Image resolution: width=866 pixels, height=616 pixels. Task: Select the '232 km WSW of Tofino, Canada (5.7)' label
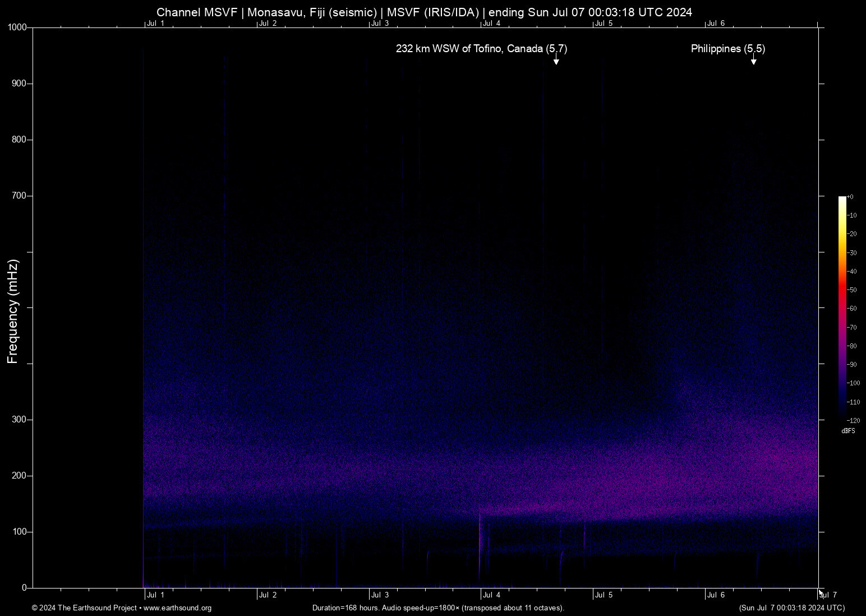tap(482, 49)
